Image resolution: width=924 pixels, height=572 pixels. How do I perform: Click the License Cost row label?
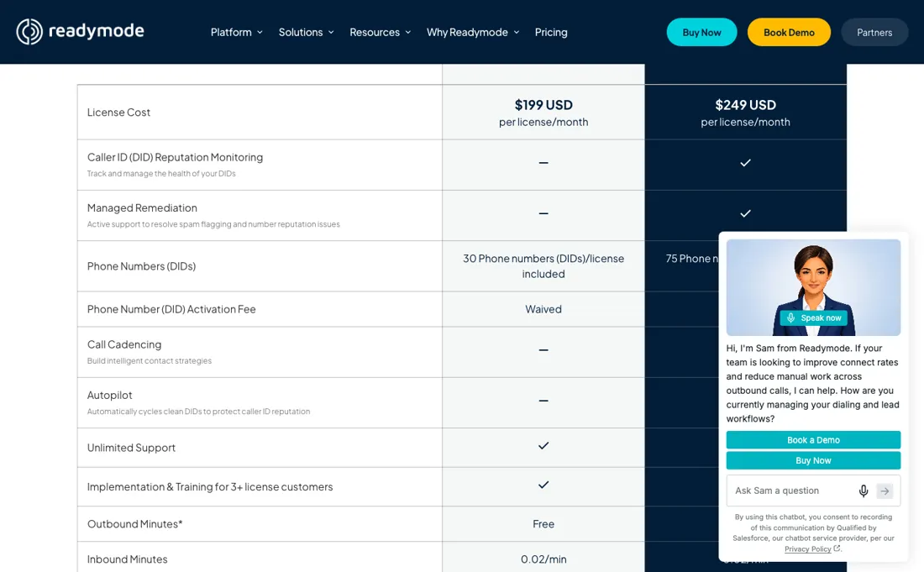pos(118,113)
